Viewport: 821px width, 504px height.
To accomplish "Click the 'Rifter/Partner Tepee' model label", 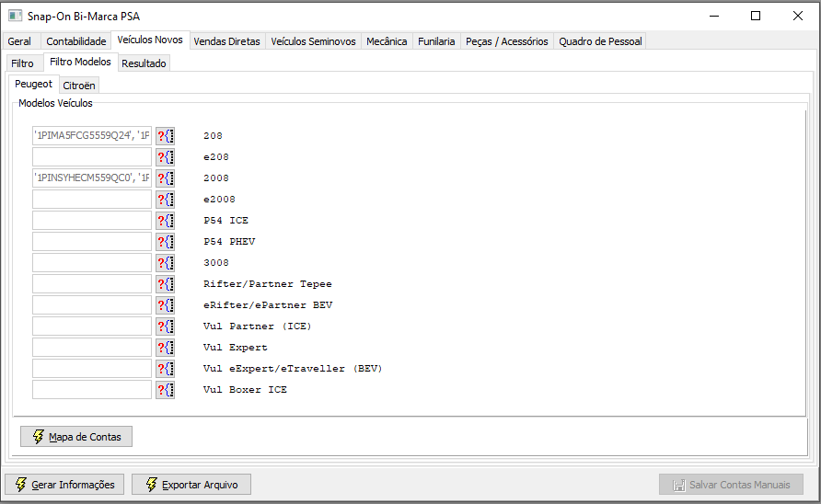I will point(268,284).
